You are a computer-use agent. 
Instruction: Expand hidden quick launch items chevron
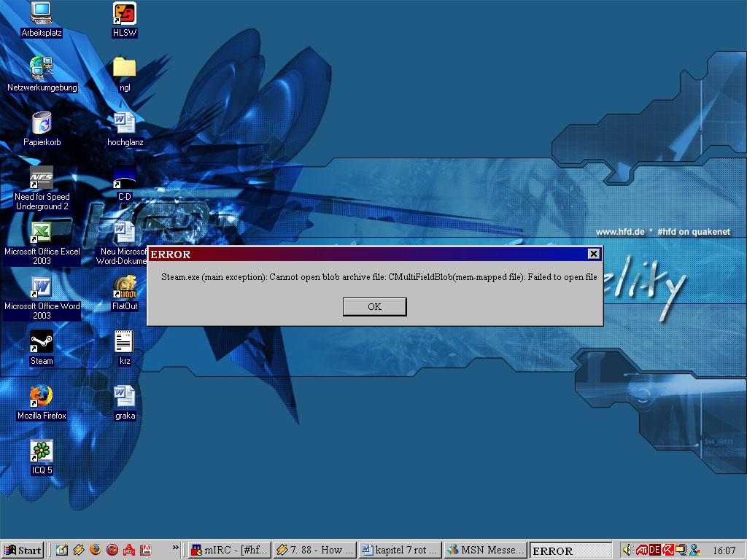pyautogui.click(x=175, y=548)
